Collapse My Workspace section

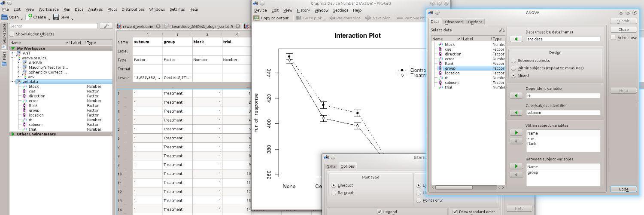click(x=13, y=48)
